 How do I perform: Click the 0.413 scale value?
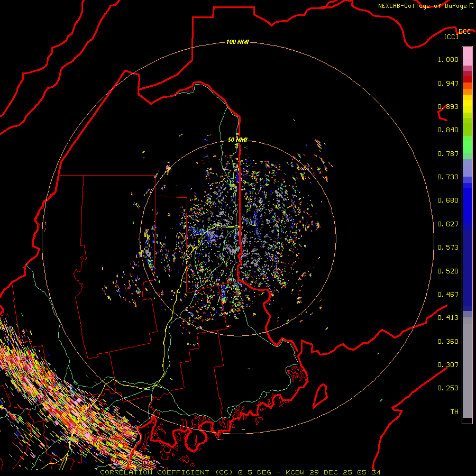(448, 318)
